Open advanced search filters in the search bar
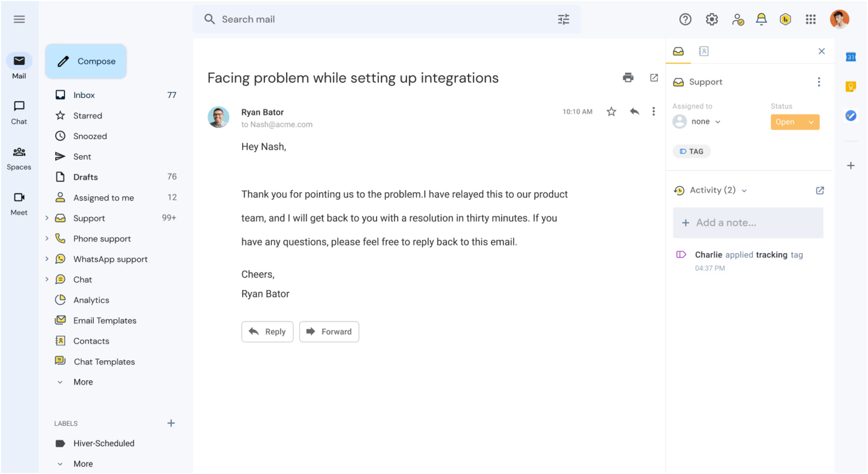Screen dimensions: 868x474 point(563,19)
